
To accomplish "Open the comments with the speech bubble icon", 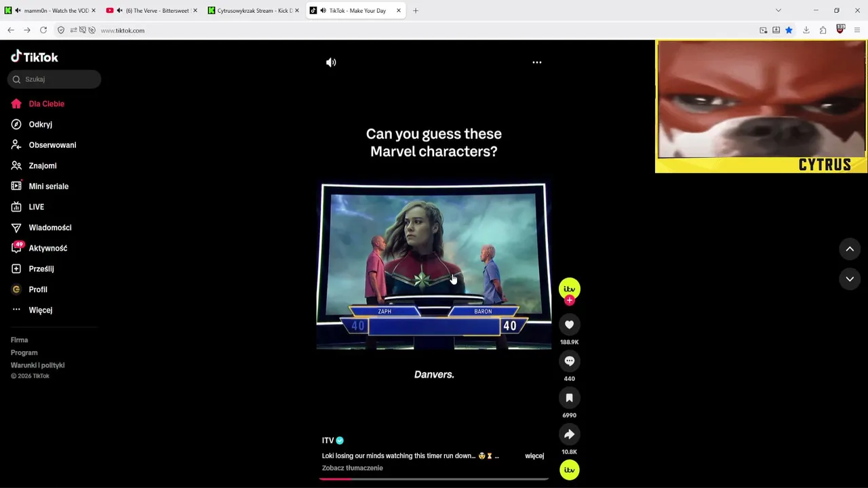I will 570,362.
